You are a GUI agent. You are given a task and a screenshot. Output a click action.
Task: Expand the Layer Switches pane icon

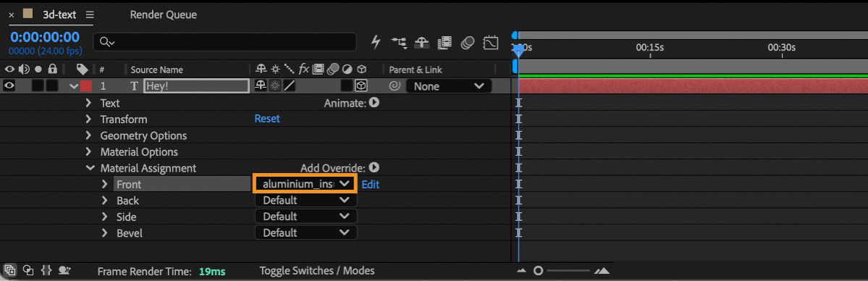pos(11,270)
